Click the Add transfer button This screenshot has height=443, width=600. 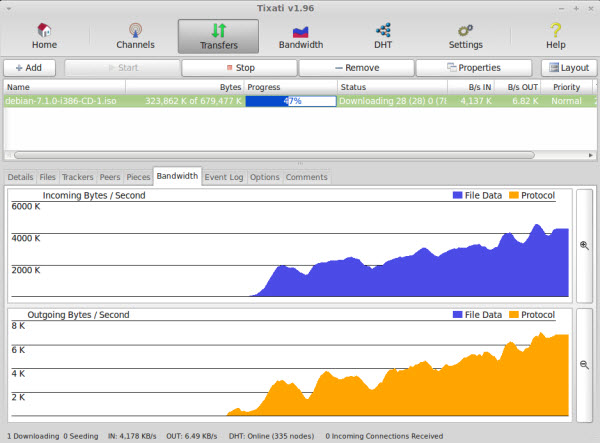tap(29, 68)
